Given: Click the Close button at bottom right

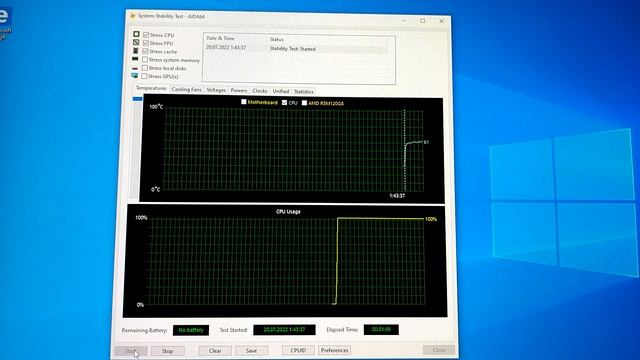Looking at the screenshot, I should point(439,350).
